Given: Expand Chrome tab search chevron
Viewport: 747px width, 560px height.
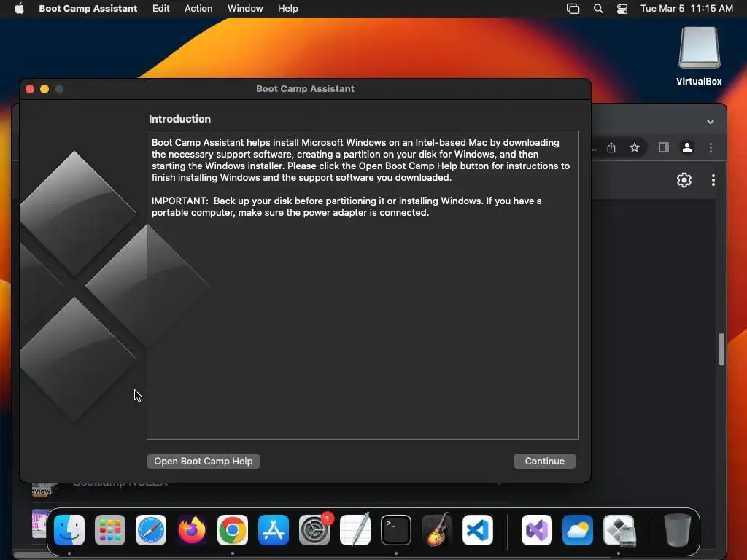Looking at the screenshot, I should coord(711,122).
